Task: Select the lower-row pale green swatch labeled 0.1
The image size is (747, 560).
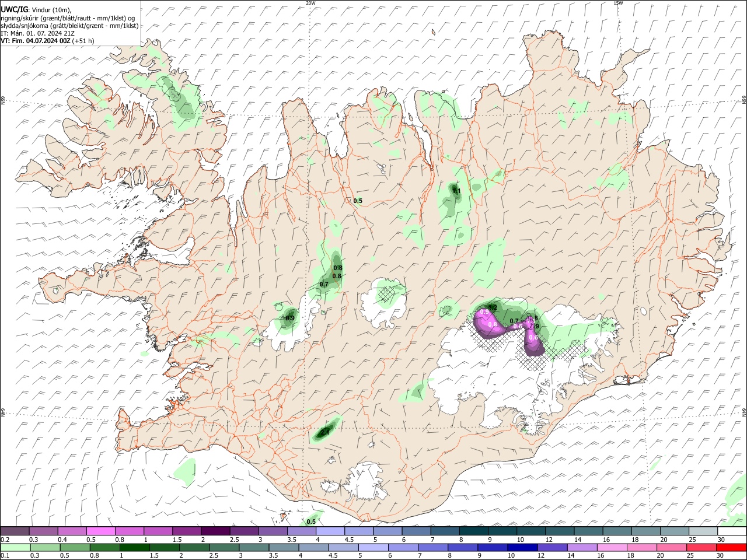Action: click(x=15, y=547)
